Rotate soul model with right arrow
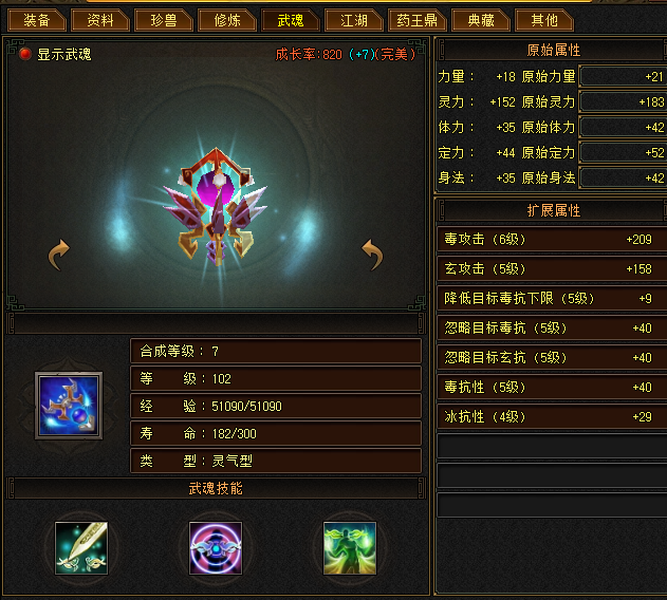Screen dimensions: 667x600 tap(373, 254)
